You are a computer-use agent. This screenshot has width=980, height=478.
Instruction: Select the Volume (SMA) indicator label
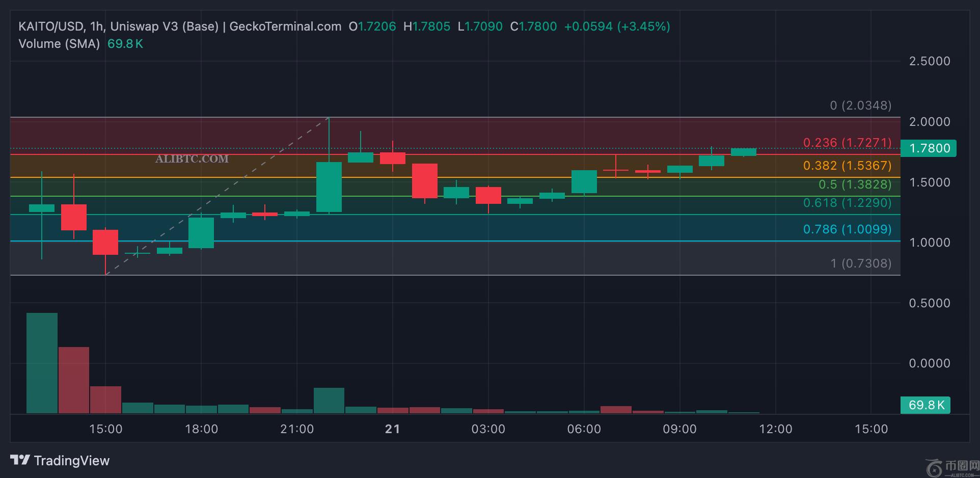[59, 44]
